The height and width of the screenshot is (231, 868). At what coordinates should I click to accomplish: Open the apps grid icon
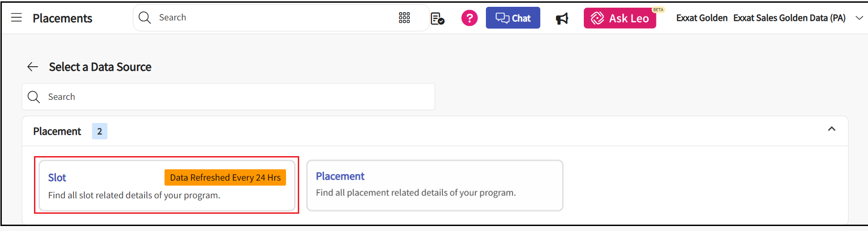coord(404,18)
